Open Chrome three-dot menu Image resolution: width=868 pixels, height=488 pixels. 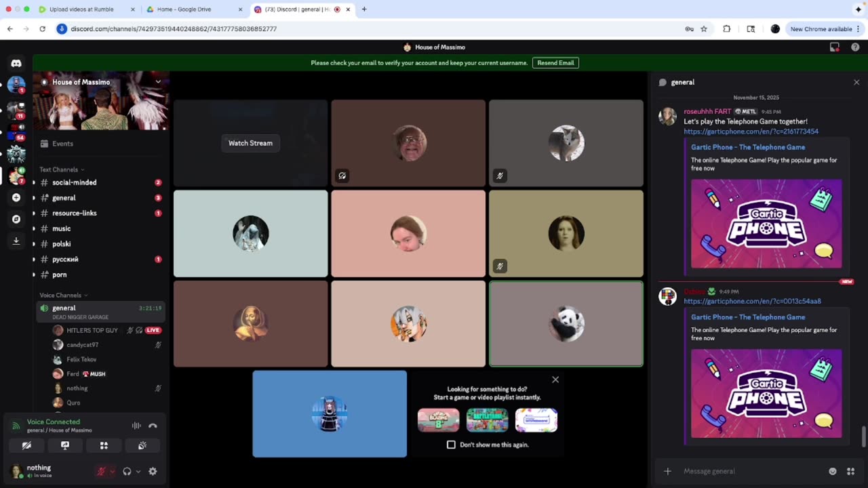(x=859, y=29)
